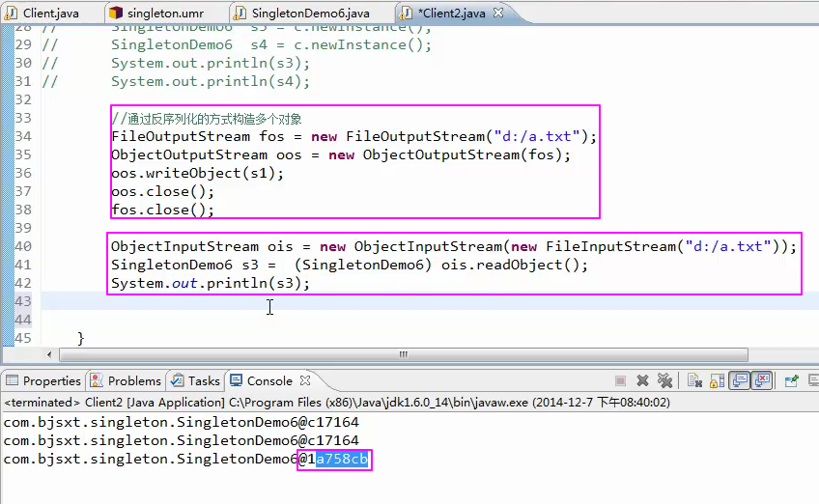Click 'System.out.println(s3);' on line 42
The width and height of the screenshot is (819, 504).
211,283
